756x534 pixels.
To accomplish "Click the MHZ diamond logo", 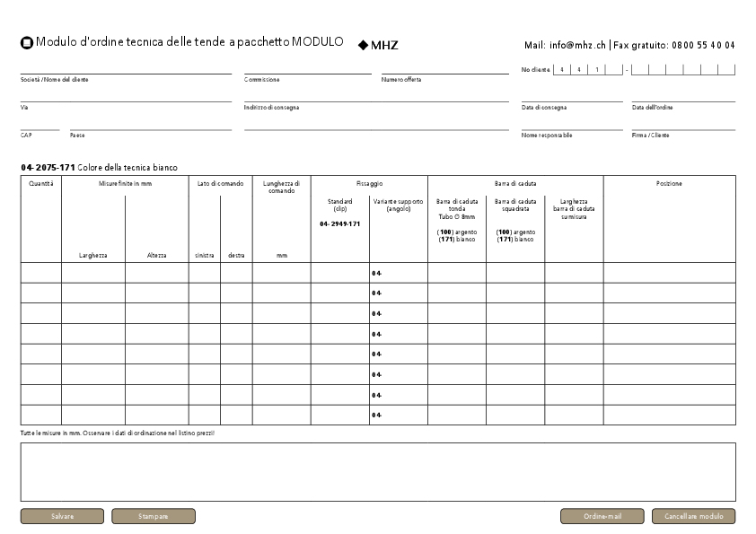I will [x=378, y=44].
